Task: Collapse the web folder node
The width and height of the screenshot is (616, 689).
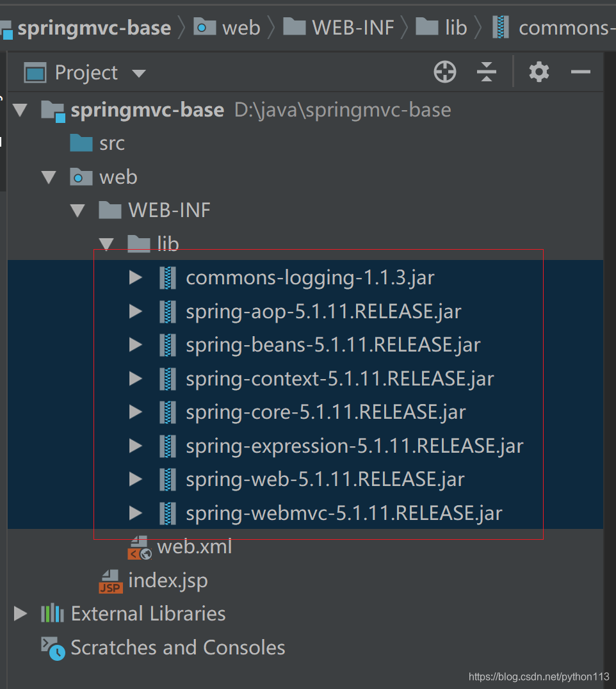Action: pyautogui.click(x=48, y=177)
